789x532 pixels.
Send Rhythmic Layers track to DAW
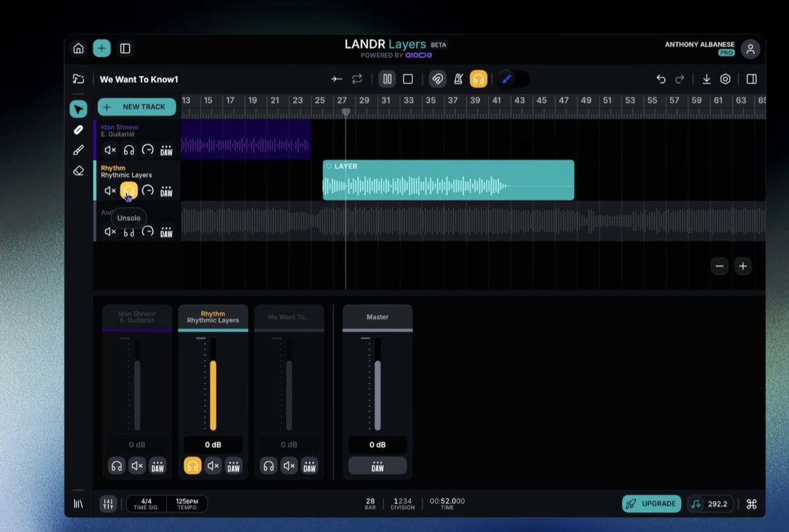[166, 191]
